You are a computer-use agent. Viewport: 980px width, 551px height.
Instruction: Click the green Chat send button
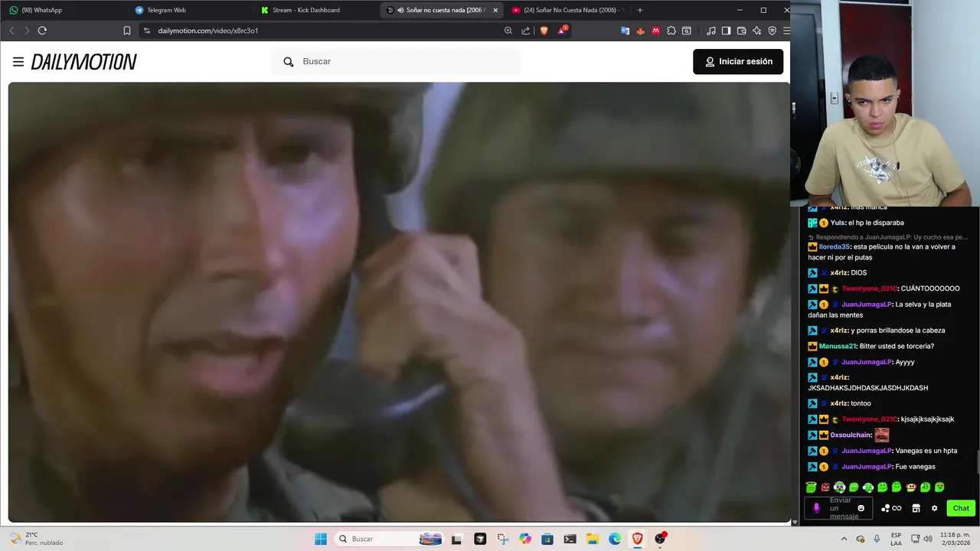click(x=961, y=508)
